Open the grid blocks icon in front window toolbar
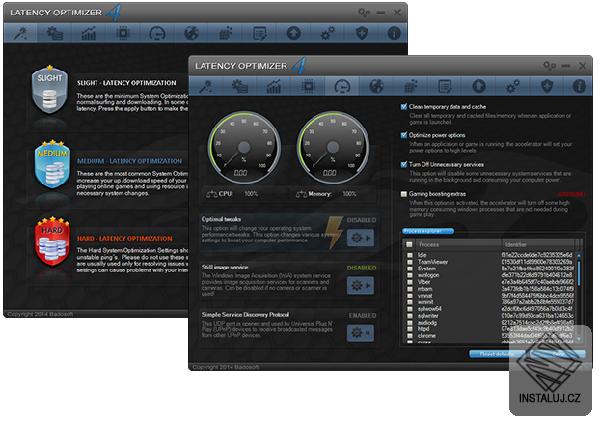The height and width of the screenshot is (425, 600). pyautogui.click(x=410, y=86)
